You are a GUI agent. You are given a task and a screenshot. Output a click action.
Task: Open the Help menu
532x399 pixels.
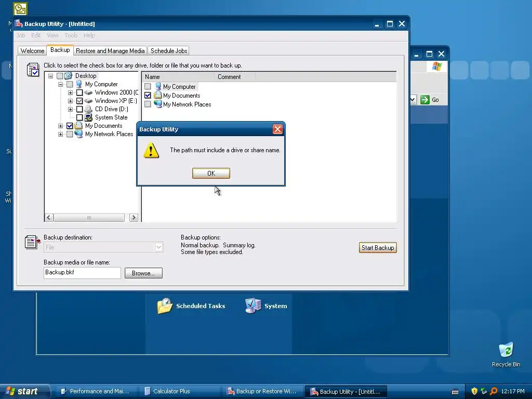click(x=89, y=35)
